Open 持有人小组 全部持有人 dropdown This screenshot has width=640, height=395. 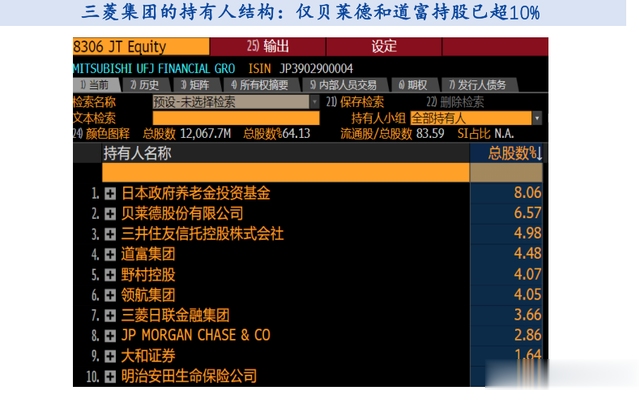pyautogui.click(x=537, y=118)
